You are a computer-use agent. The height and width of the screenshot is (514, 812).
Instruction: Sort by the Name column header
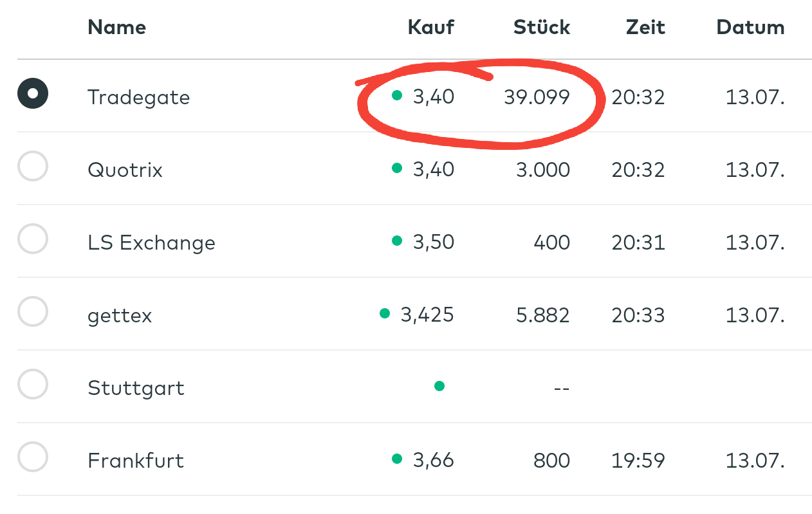click(x=116, y=27)
